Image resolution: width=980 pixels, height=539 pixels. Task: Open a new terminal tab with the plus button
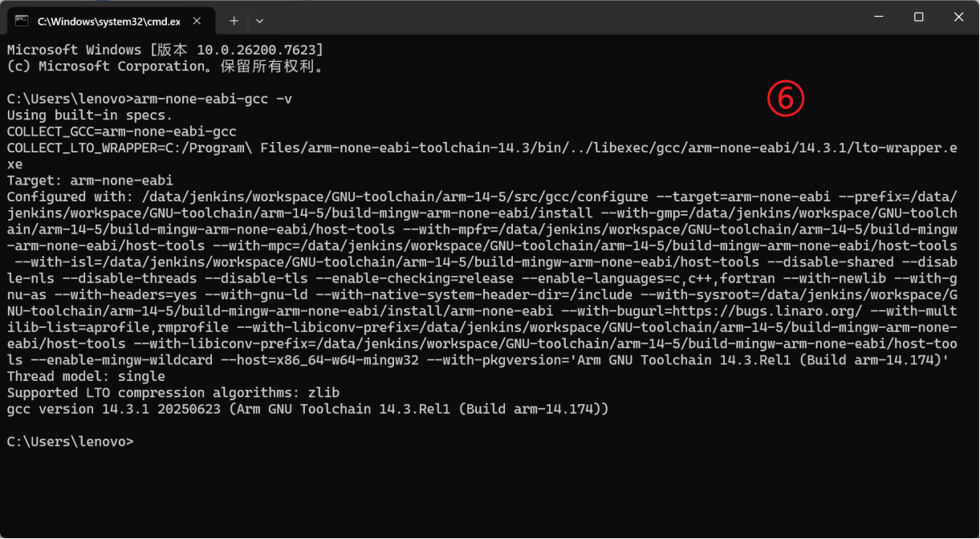tap(233, 21)
